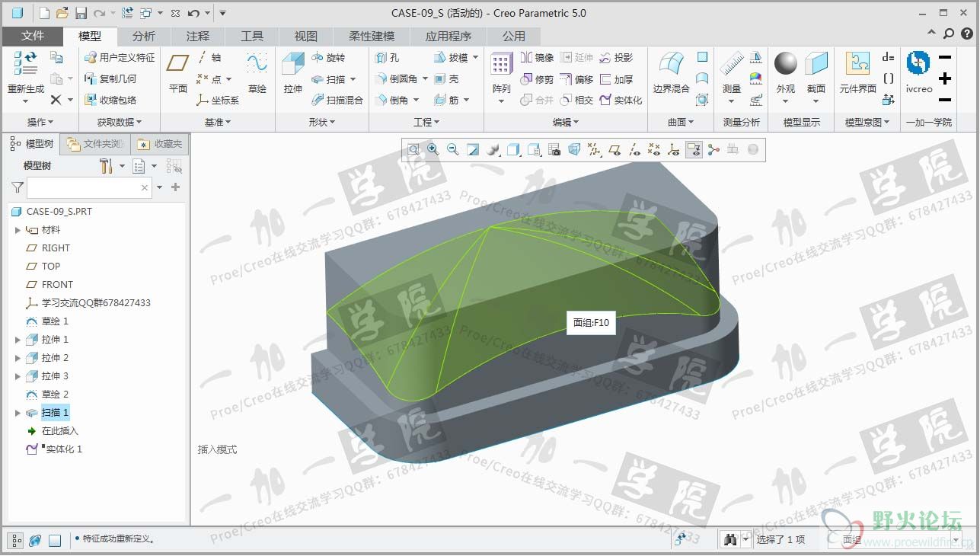Screen dimensions: 980x556
Task: Click the Save icon in quick access toolbar
Action: [x=81, y=13]
